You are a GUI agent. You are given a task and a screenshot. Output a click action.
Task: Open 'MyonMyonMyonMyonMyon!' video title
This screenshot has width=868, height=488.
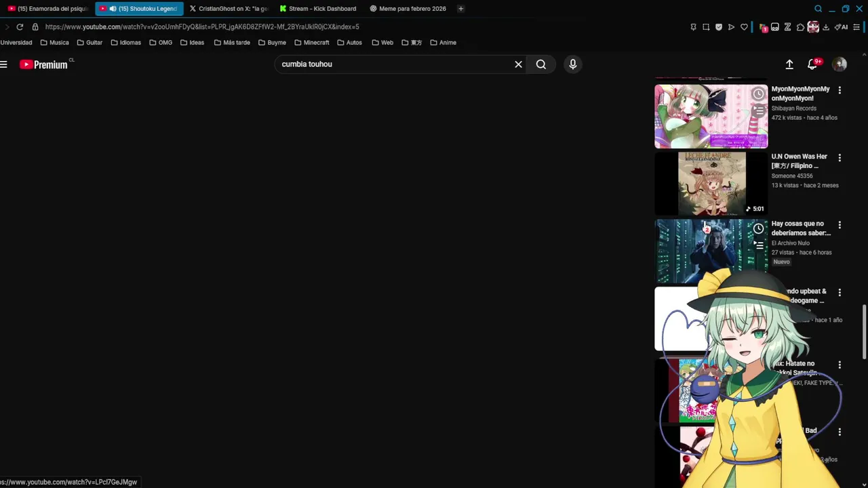tap(800, 94)
